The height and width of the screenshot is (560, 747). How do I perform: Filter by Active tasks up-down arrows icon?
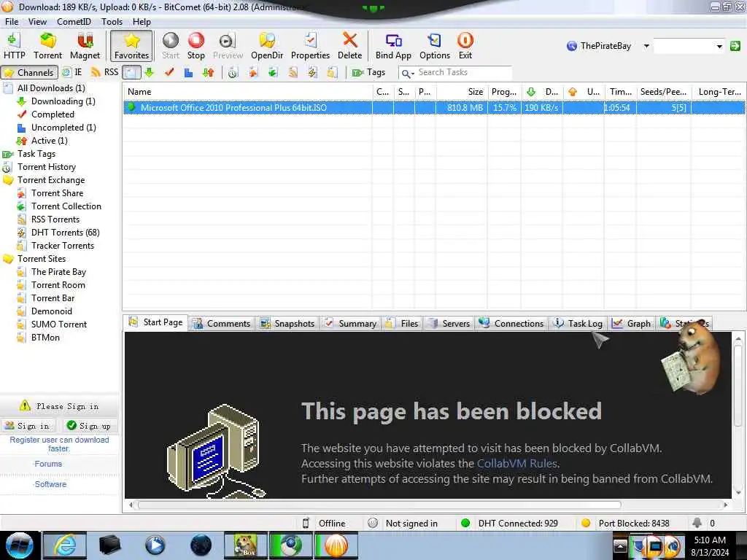(208, 72)
